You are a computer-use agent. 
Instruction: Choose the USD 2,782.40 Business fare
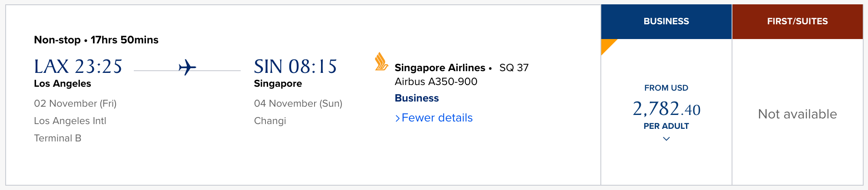[666, 108]
